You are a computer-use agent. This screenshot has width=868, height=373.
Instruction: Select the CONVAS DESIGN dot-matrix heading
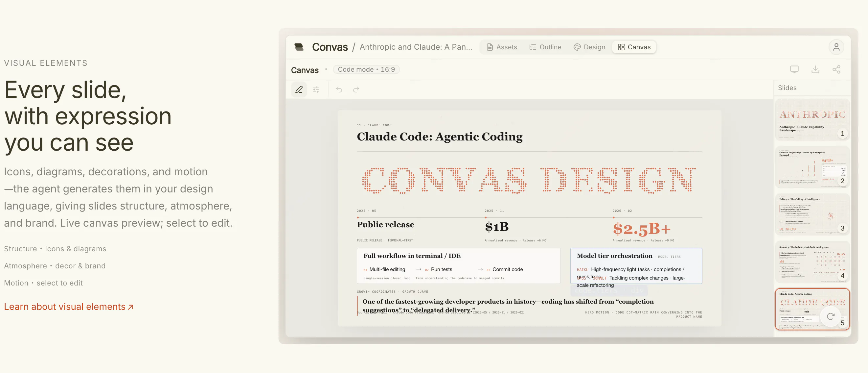pos(529,181)
